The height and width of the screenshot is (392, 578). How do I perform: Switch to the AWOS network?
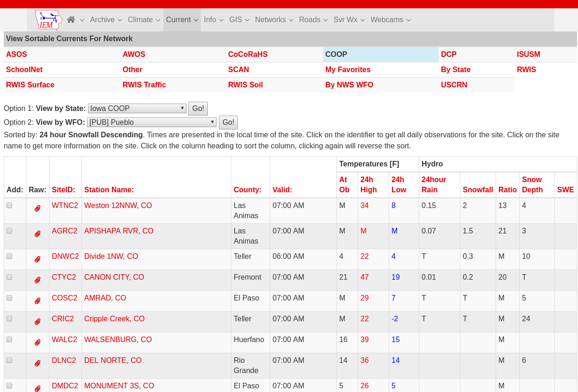(134, 55)
